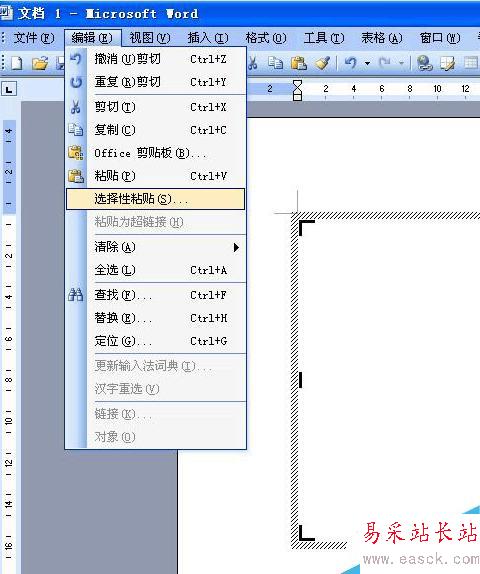Choose 查找(F)... in Edit menu
This screenshot has height=574, width=480.
click(155, 295)
